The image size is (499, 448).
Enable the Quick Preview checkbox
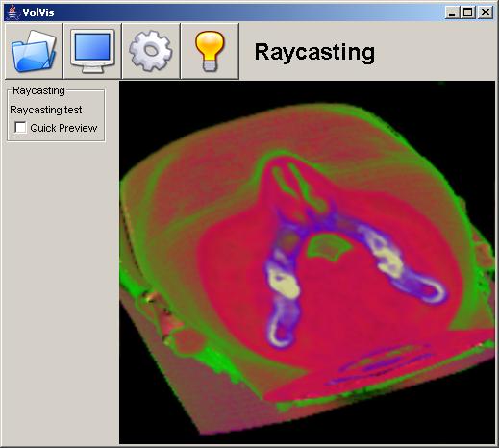point(20,127)
